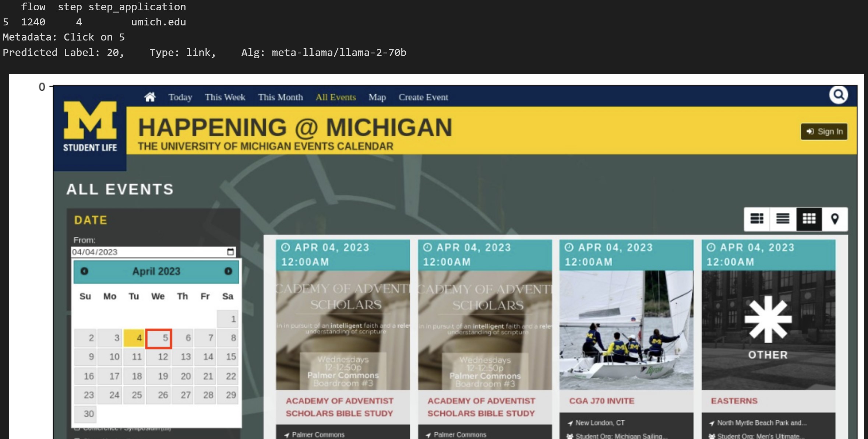Select the detailed list view icon
The width and height of the screenshot is (868, 439).
(x=757, y=219)
